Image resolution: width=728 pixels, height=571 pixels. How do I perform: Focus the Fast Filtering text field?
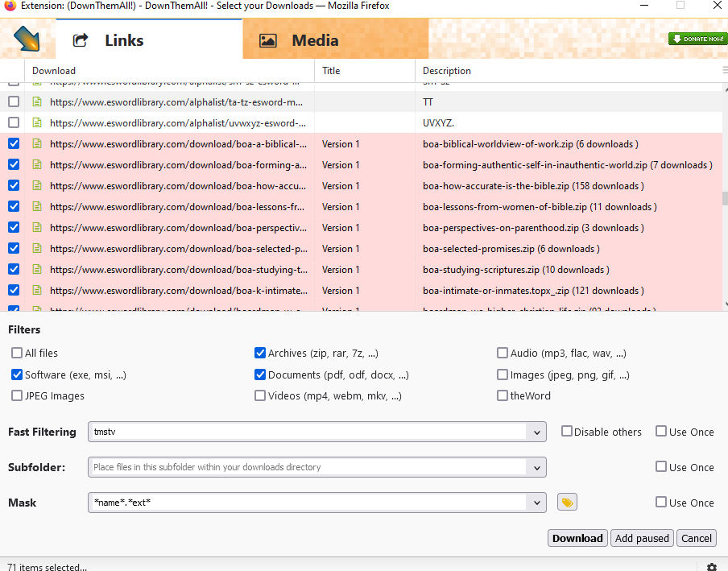click(308, 432)
